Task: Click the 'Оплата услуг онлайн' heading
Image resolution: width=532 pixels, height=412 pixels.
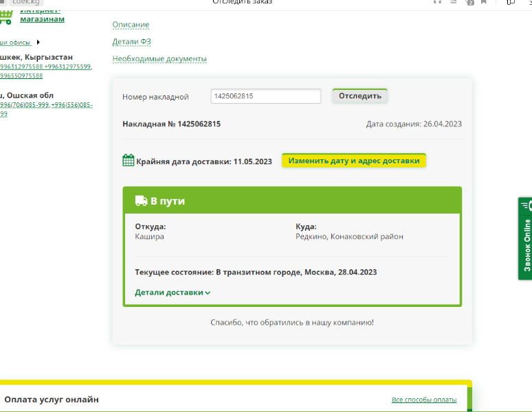Action: pyautogui.click(x=52, y=399)
